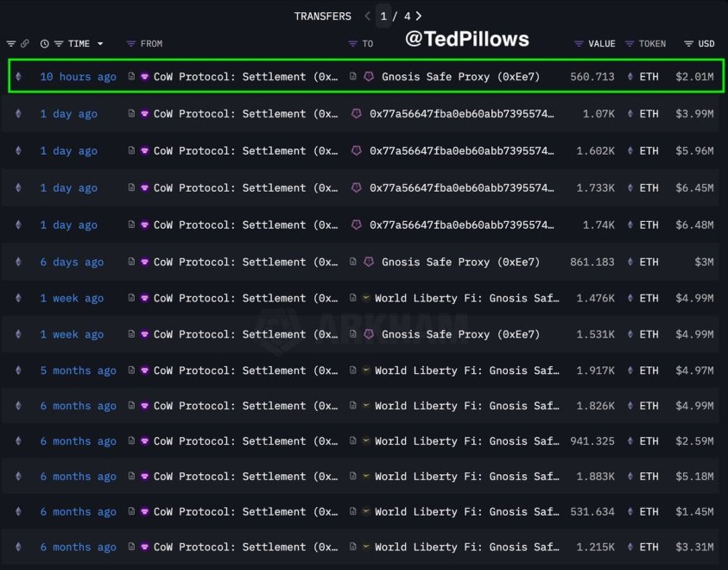Click the contract document icon next to CoW Protocol
The image size is (728, 570).
click(x=132, y=76)
